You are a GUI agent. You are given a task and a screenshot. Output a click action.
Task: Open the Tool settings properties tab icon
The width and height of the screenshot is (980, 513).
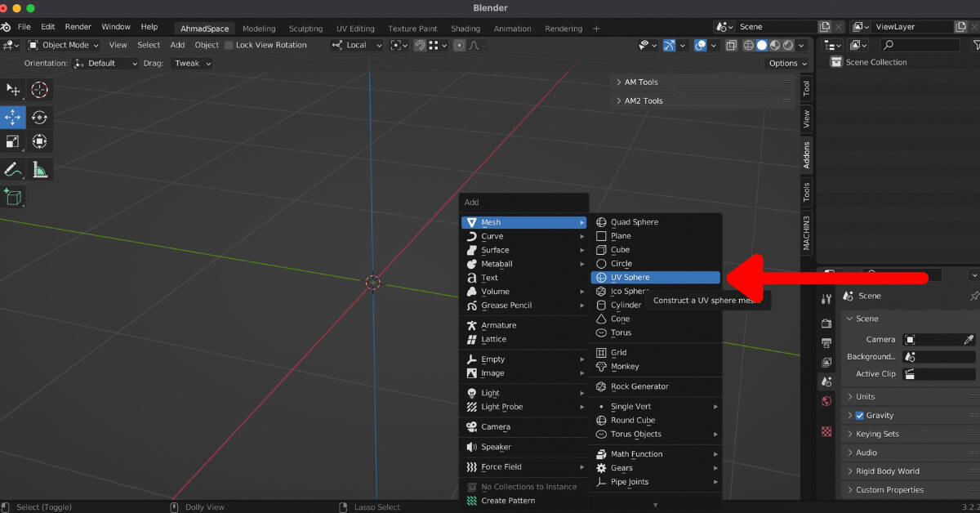tap(826, 299)
